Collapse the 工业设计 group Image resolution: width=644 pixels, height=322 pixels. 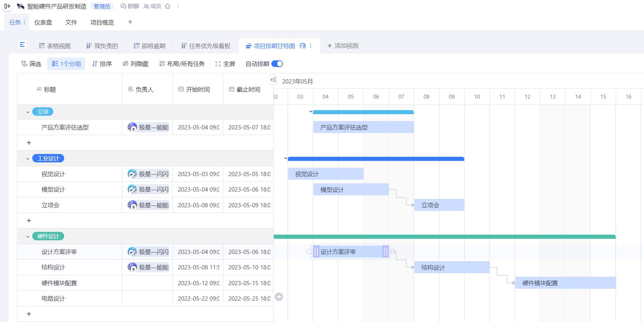[27, 158]
